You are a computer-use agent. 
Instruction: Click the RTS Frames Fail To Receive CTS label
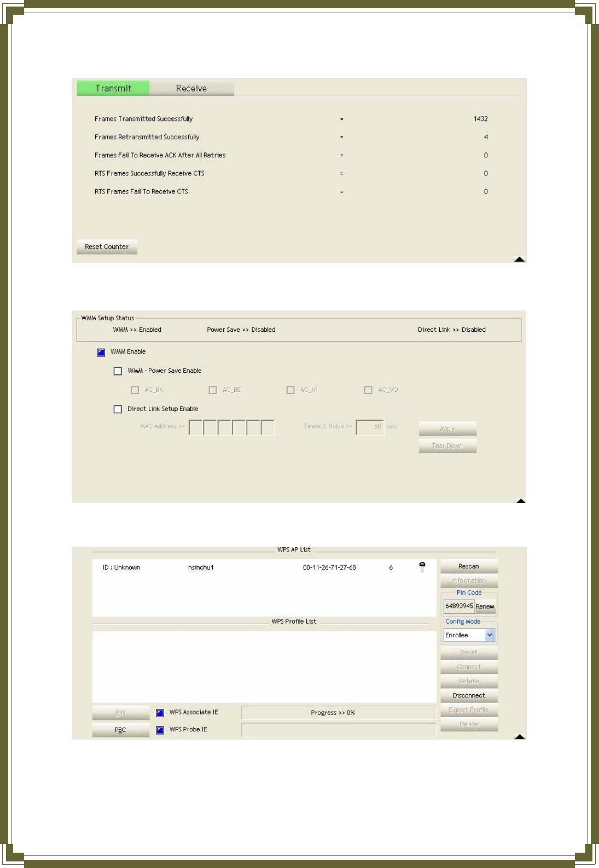pos(141,191)
